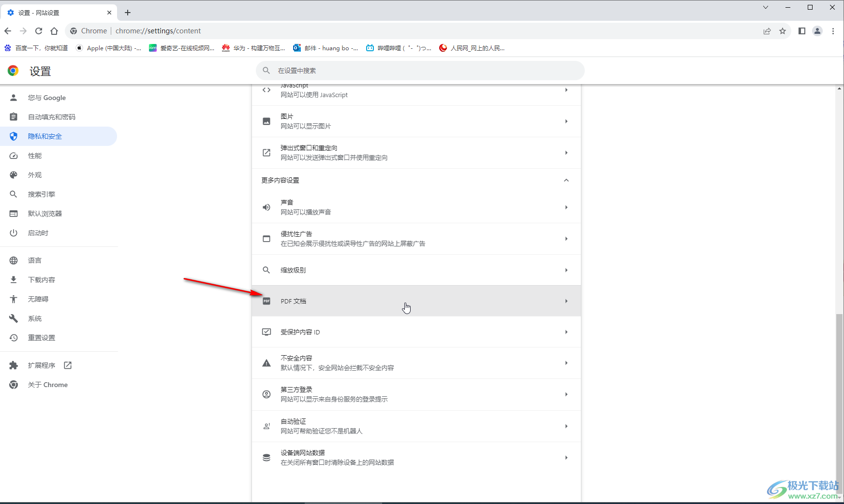Open the 受保护内容 ID row arrow

click(566, 332)
